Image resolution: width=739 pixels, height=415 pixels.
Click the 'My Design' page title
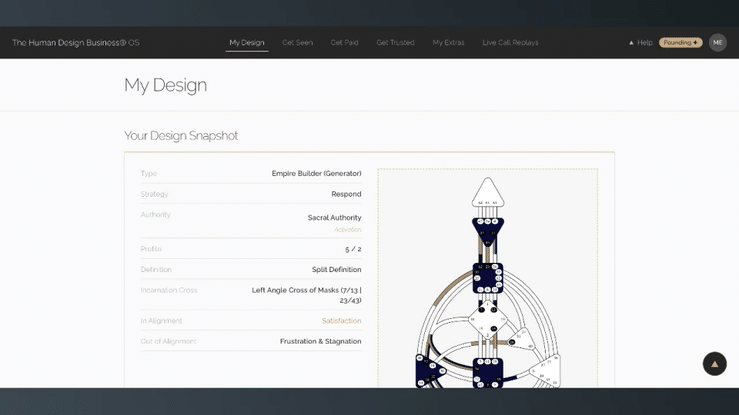pos(165,85)
